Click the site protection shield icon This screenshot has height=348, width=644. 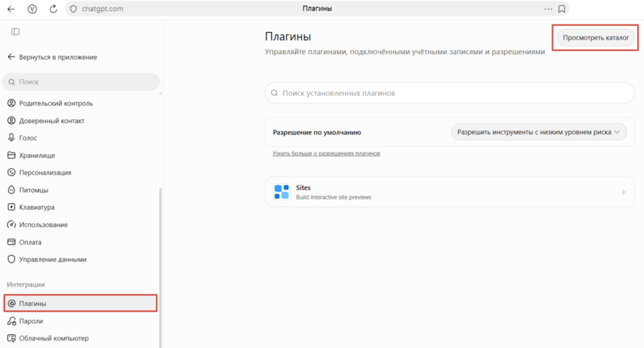73,9
